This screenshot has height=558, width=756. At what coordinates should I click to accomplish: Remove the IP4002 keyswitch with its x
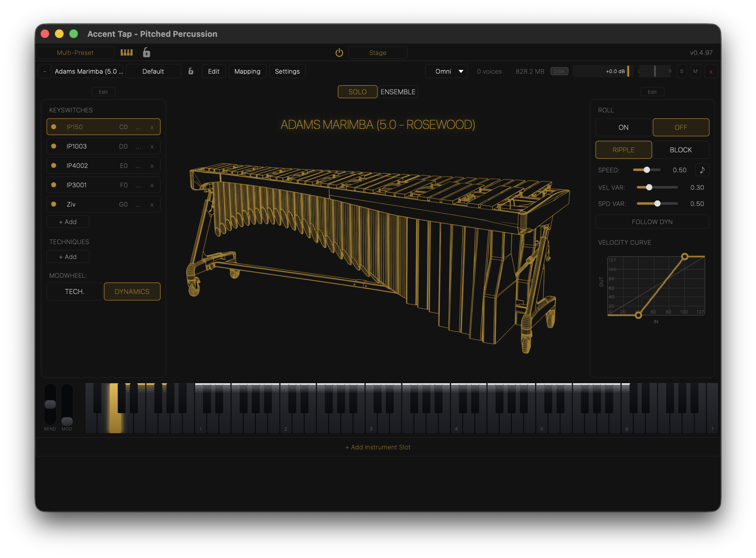pos(152,166)
